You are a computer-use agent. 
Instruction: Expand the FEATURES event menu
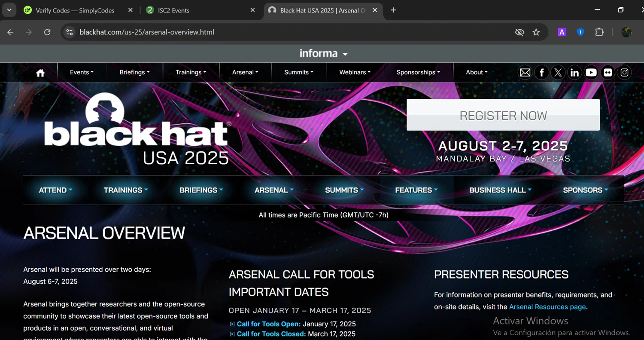(416, 190)
